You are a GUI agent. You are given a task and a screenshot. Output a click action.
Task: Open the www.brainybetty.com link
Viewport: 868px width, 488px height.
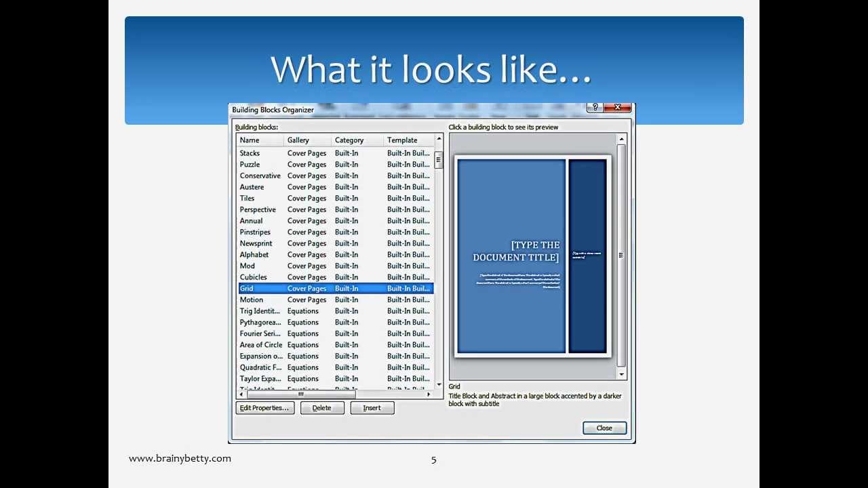(180, 458)
